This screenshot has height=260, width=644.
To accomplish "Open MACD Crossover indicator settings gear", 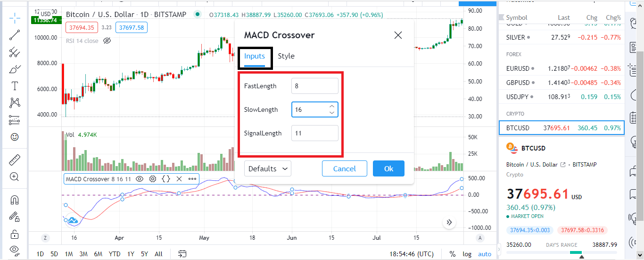I will click(153, 179).
